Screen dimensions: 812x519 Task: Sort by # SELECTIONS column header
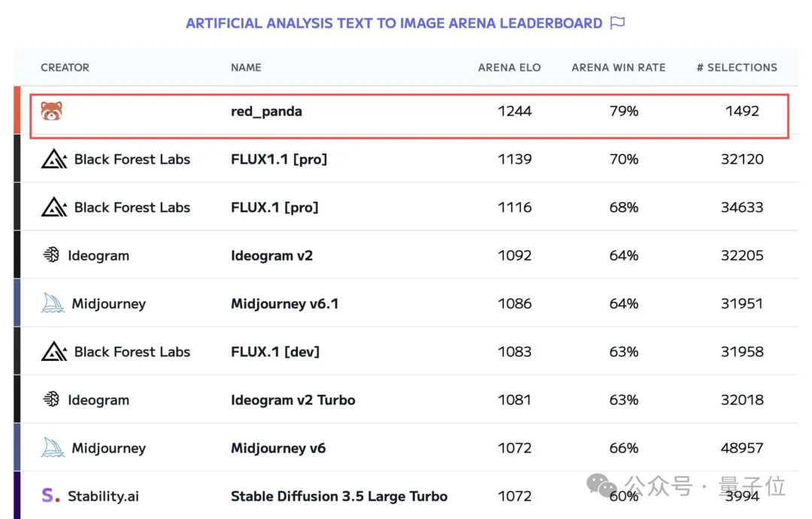point(737,68)
